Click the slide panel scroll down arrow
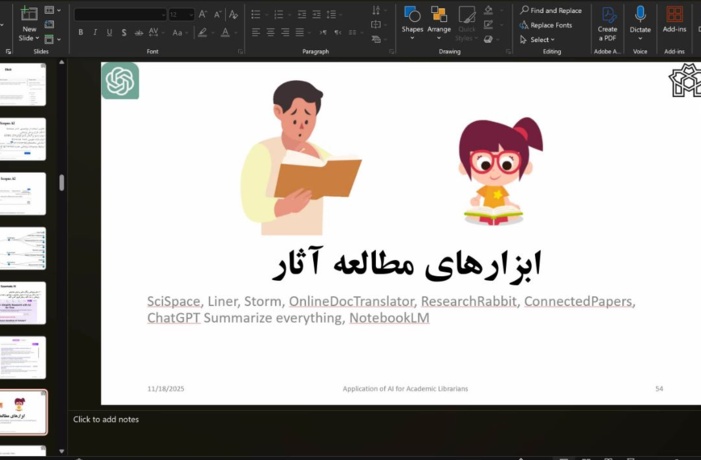This screenshot has height=460, width=701. click(x=62, y=451)
